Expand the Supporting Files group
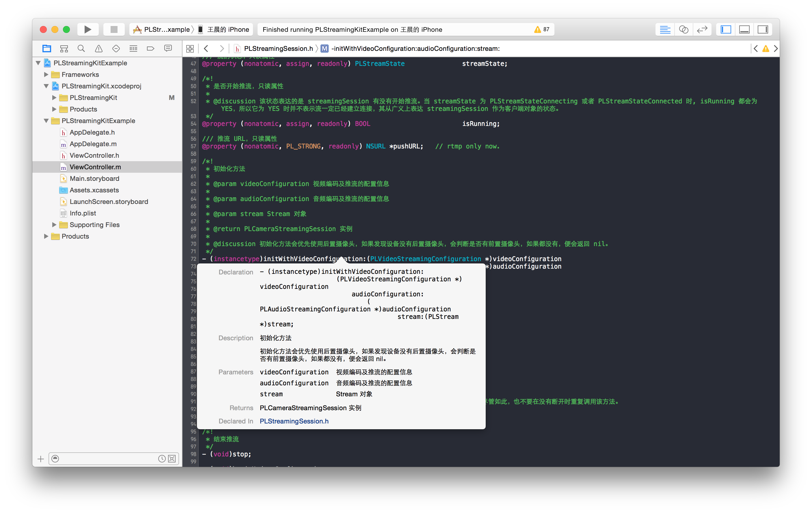Image resolution: width=812 pixels, height=513 pixels. (x=54, y=225)
